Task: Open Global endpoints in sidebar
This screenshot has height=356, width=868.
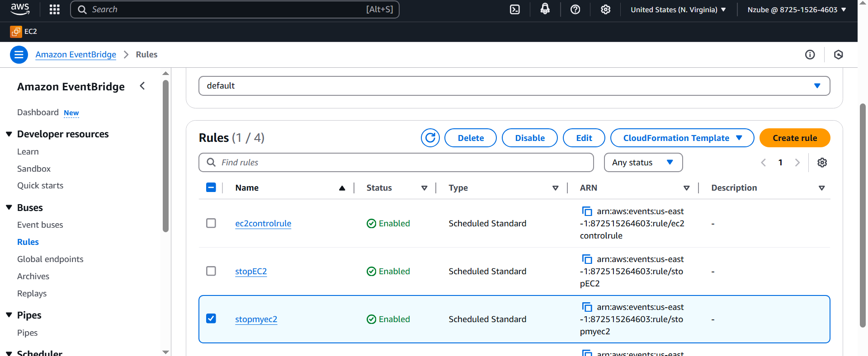Action: [50, 259]
